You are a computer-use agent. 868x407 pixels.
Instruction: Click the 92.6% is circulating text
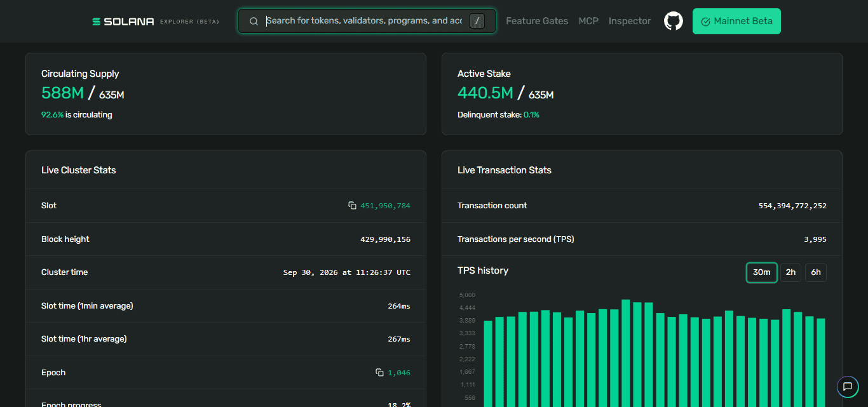coord(77,115)
